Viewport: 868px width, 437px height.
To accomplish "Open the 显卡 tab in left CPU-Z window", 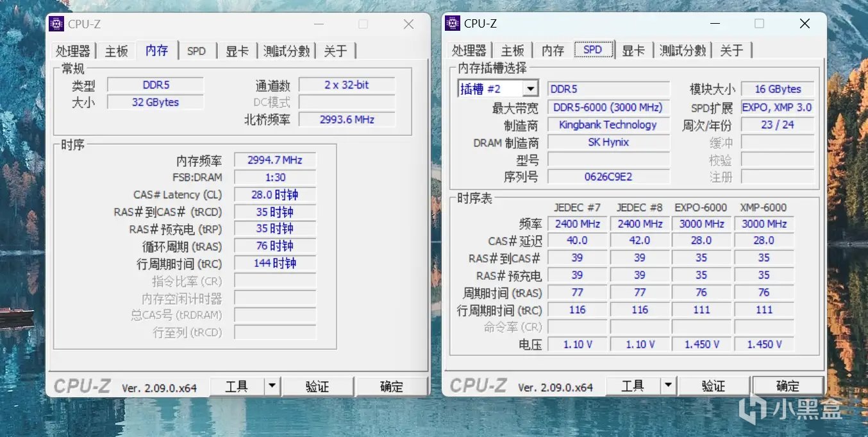I will pyautogui.click(x=237, y=51).
